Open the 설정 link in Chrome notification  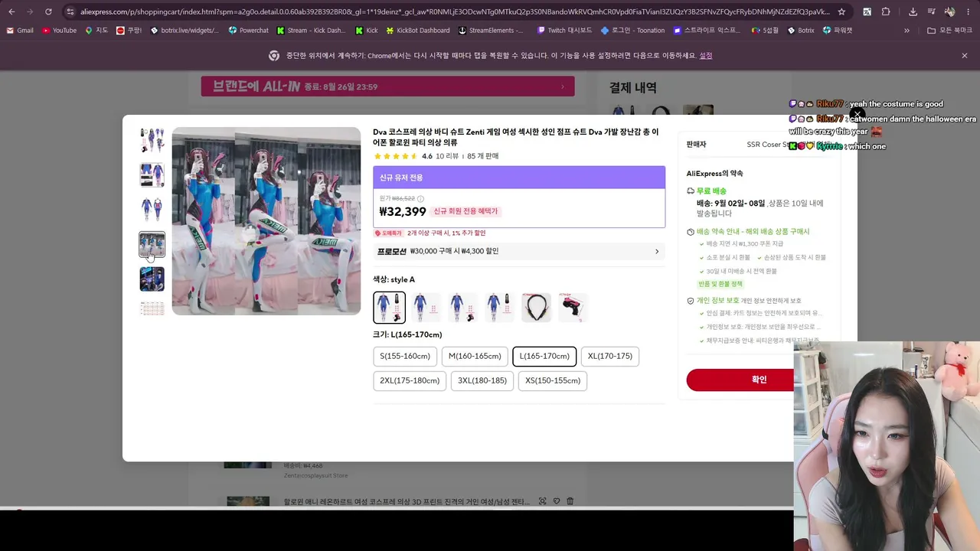click(x=706, y=56)
